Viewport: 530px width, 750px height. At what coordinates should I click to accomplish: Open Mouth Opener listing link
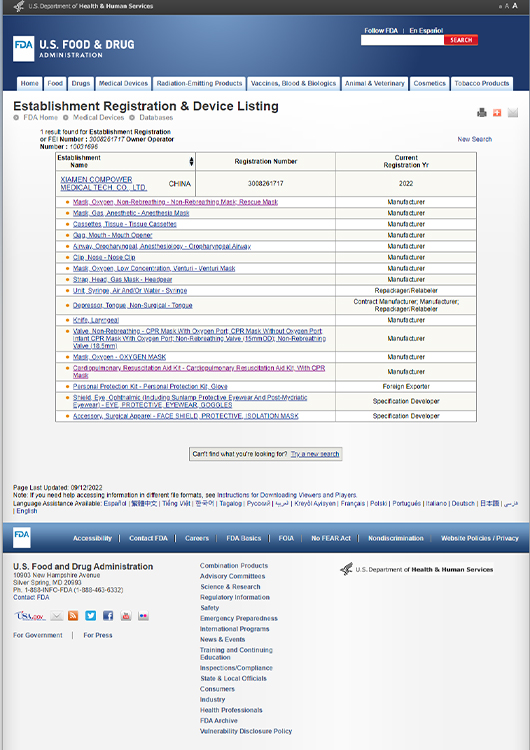tap(112, 235)
